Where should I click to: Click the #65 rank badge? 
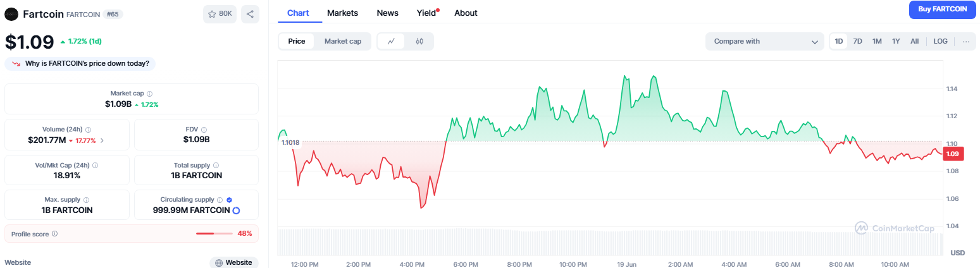pyautogui.click(x=114, y=14)
